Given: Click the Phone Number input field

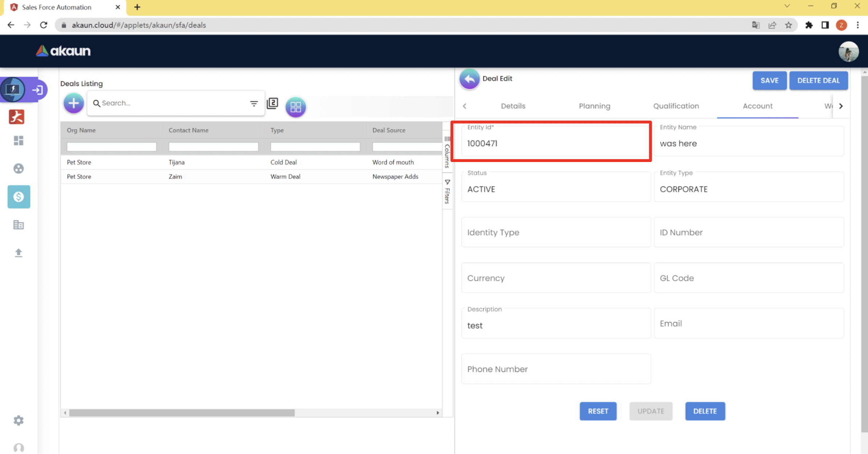Looking at the screenshot, I should coord(556,369).
